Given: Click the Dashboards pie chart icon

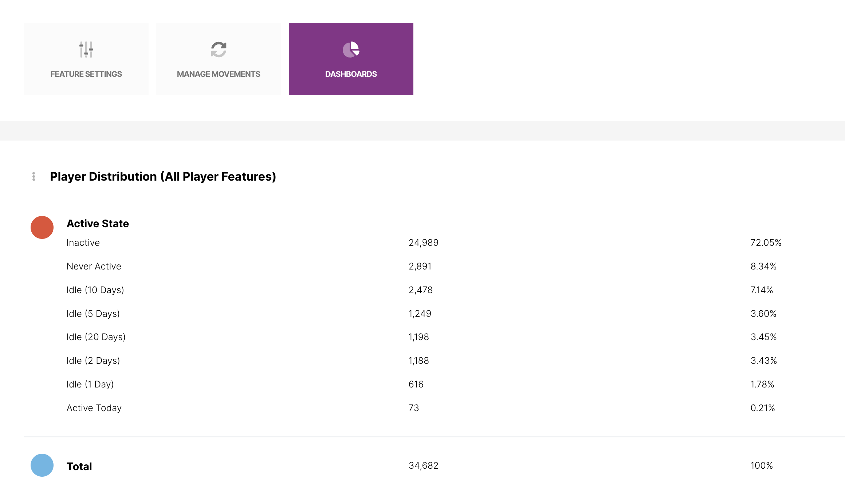Looking at the screenshot, I should (351, 50).
